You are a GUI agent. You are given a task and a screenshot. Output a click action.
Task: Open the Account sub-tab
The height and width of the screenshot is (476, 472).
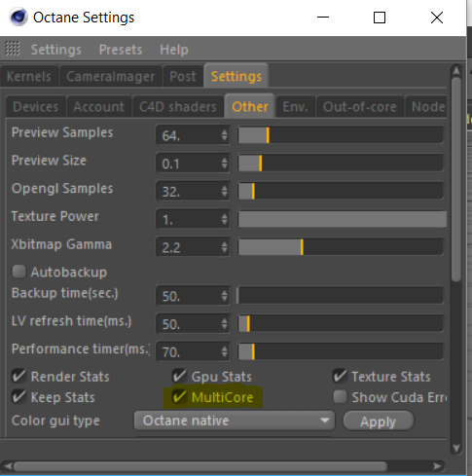tap(99, 106)
